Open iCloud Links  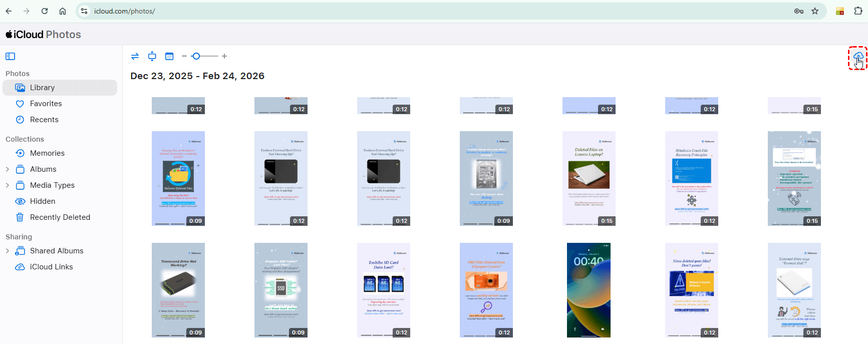(x=60, y=267)
